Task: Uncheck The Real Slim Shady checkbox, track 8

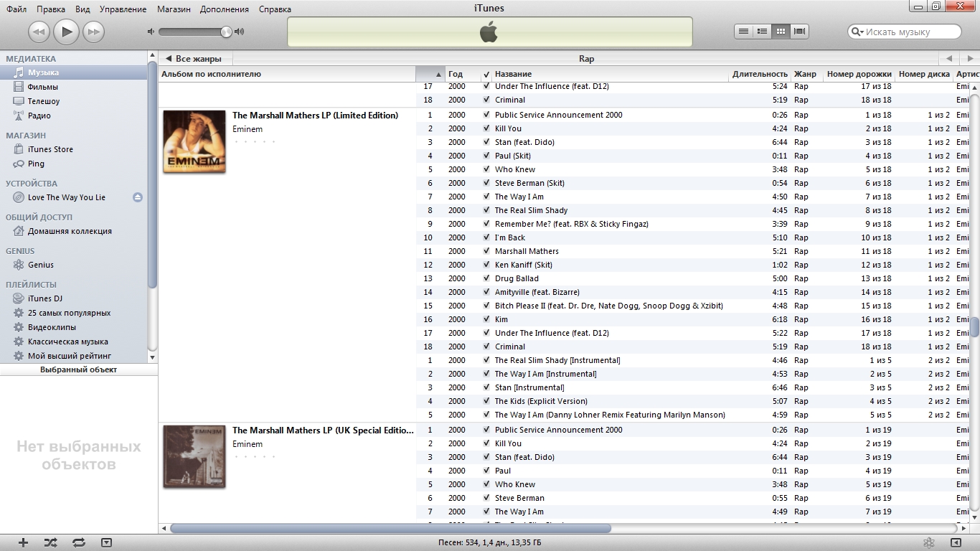Action: pos(486,210)
